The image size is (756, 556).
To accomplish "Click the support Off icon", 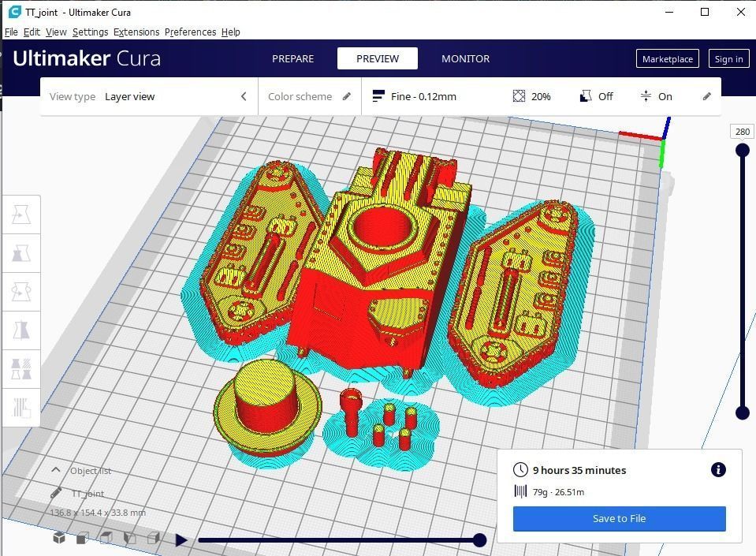I will pos(585,96).
